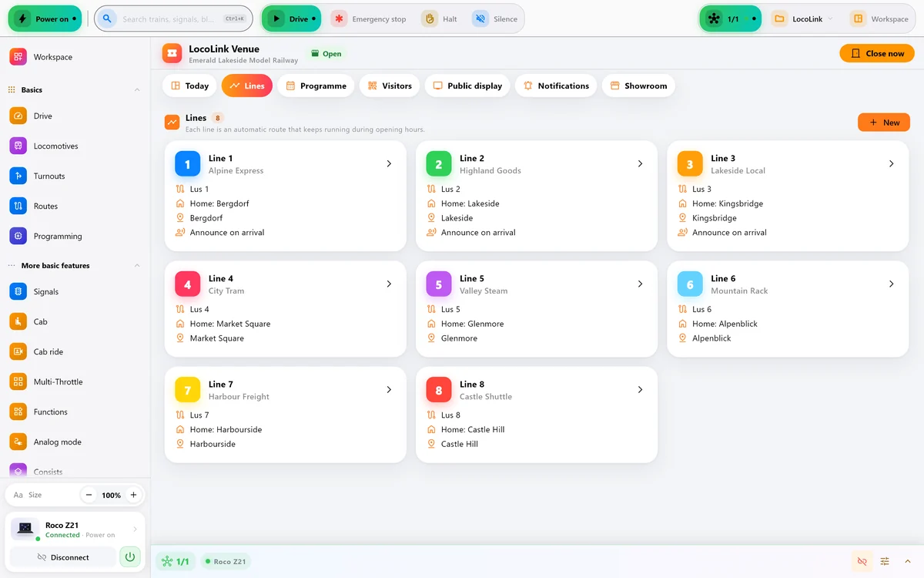Click the Open venue status badge
The width and height of the screenshot is (924, 578).
click(x=326, y=54)
